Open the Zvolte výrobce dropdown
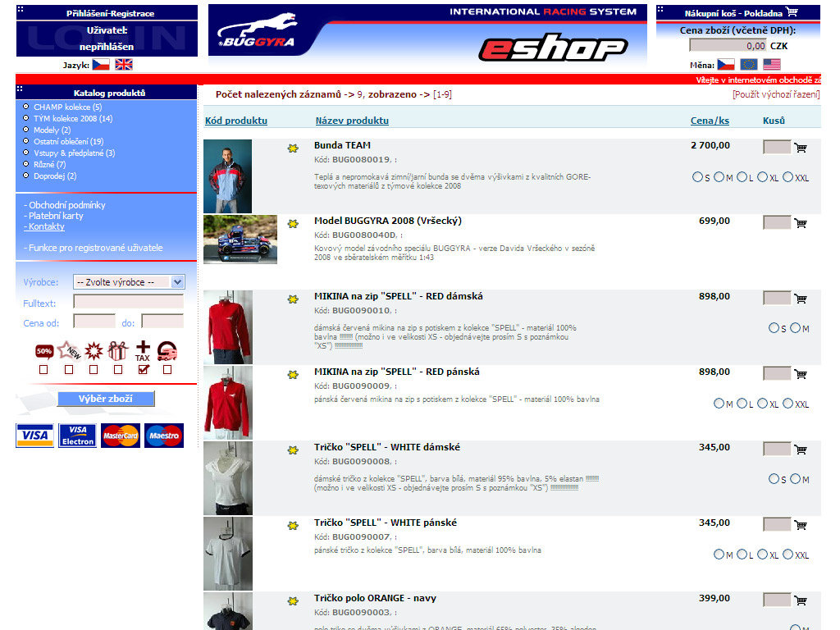 [x=129, y=282]
